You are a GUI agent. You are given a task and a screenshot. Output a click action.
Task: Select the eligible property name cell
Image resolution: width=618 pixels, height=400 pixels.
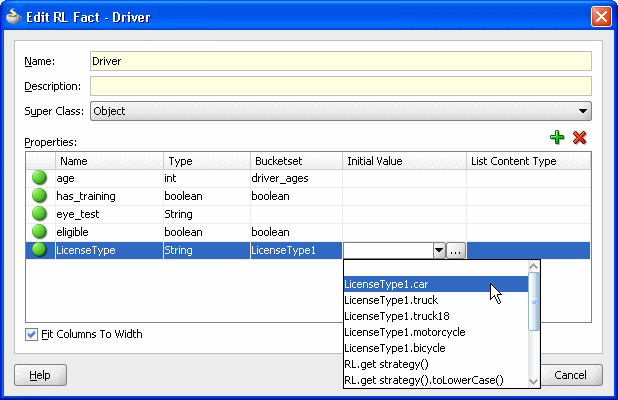coord(109,232)
